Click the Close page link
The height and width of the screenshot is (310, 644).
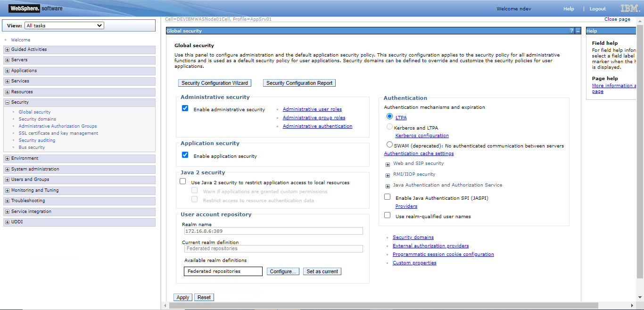tap(617, 19)
